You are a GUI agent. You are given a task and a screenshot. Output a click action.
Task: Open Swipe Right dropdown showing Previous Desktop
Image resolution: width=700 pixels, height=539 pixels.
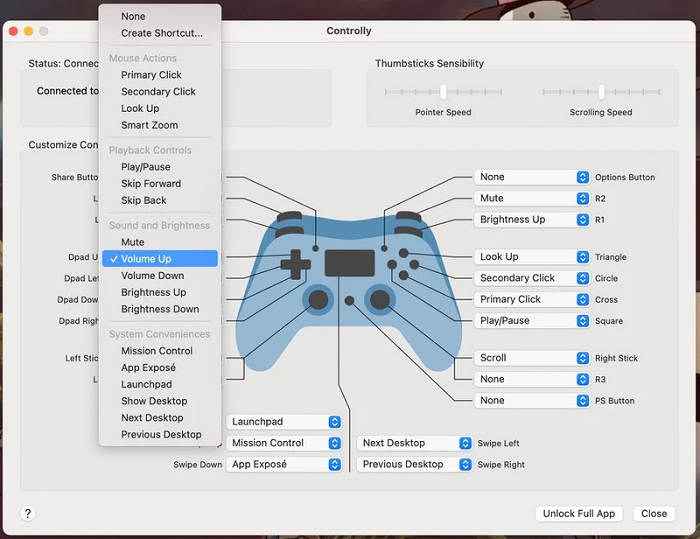pyautogui.click(x=414, y=464)
